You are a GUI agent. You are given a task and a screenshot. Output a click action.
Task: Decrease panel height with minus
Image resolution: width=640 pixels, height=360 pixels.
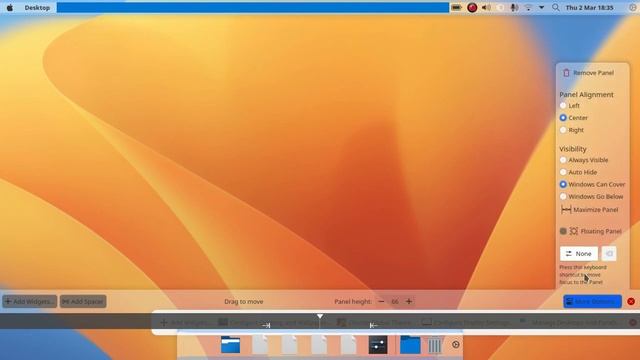pyautogui.click(x=381, y=302)
